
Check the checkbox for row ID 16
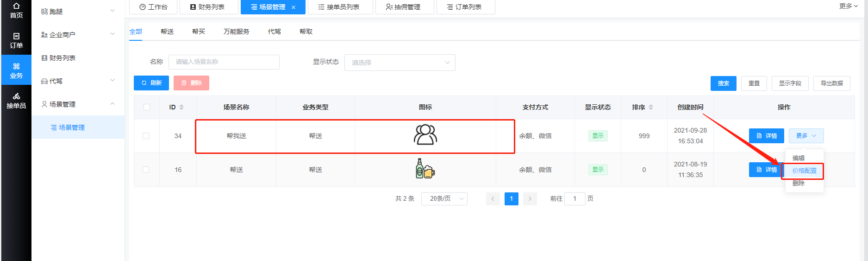[146, 170]
